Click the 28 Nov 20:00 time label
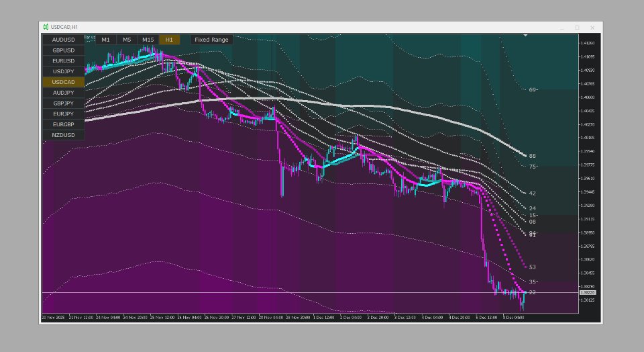Screen dimensions: 644x352 (x=298, y=318)
